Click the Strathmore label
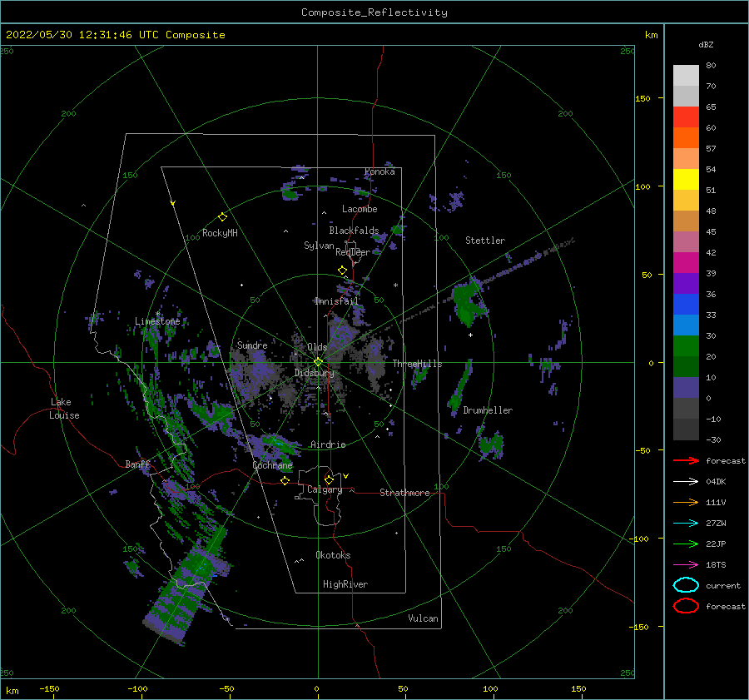This screenshot has width=749, height=700. (404, 493)
